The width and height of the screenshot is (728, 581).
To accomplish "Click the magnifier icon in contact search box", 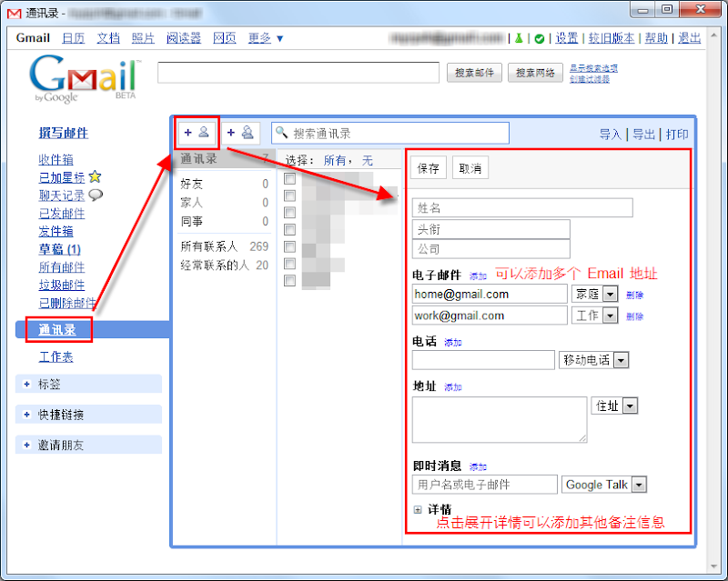I will click(x=282, y=133).
